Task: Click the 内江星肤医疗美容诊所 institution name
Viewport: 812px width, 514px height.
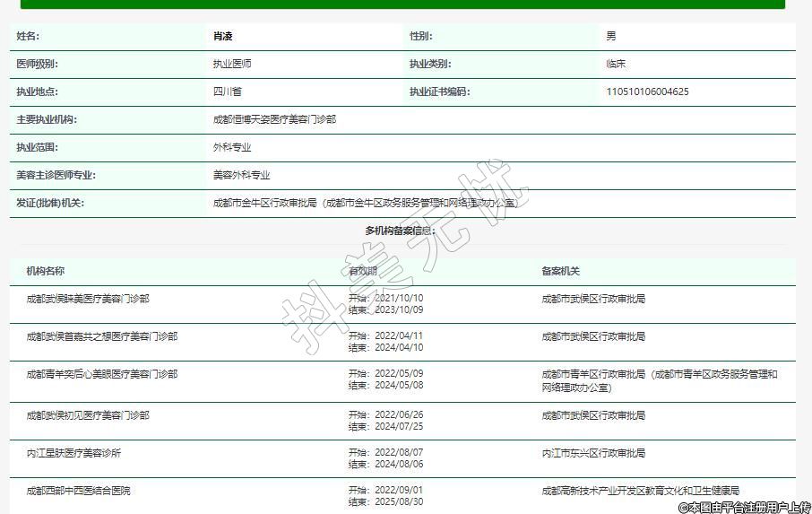Action: (x=73, y=453)
